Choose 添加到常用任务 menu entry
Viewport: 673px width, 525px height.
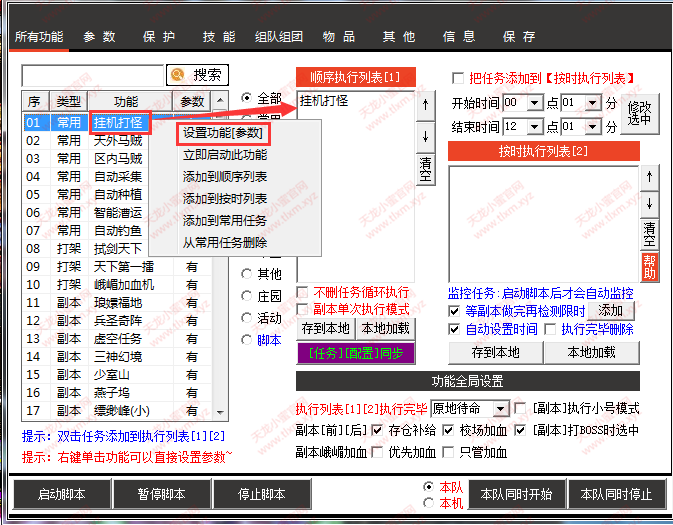click(x=225, y=221)
